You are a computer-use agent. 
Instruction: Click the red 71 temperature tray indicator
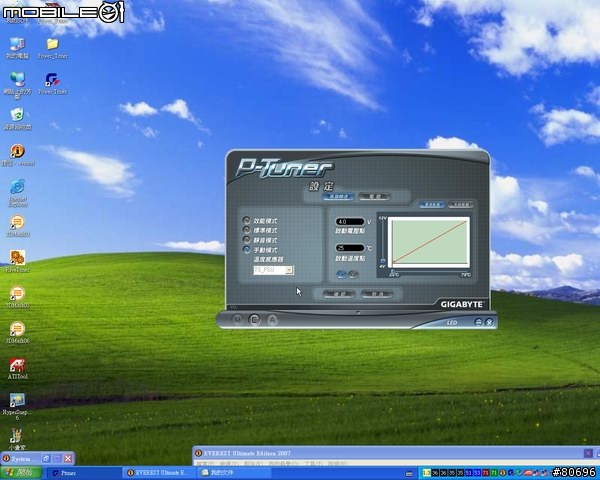[x=486, y=473]
